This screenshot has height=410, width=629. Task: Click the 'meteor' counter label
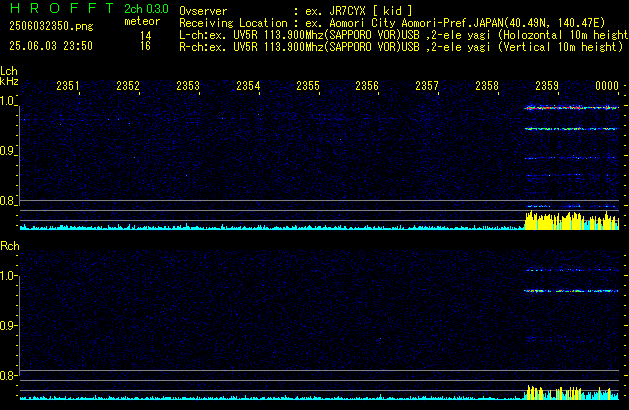coord(142,21)
